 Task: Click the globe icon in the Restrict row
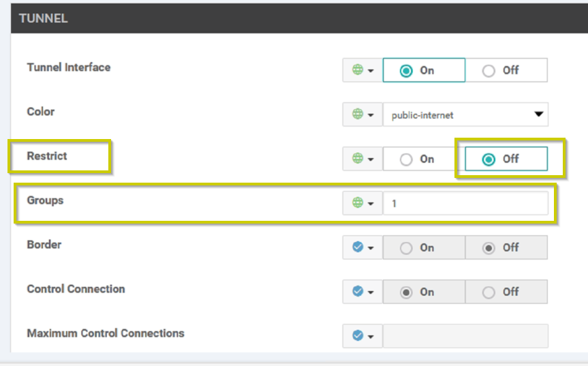point(358,158)
